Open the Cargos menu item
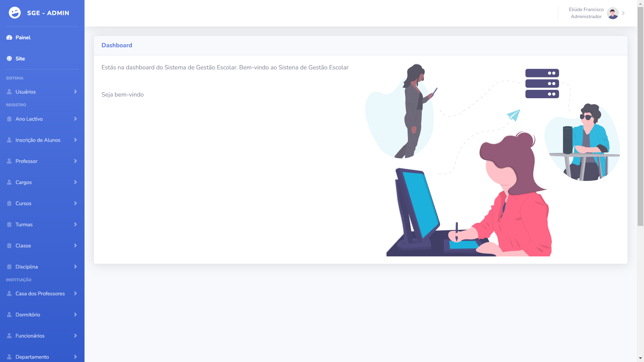The width and height of the screenshot is (644, 362). coord(42,182)
